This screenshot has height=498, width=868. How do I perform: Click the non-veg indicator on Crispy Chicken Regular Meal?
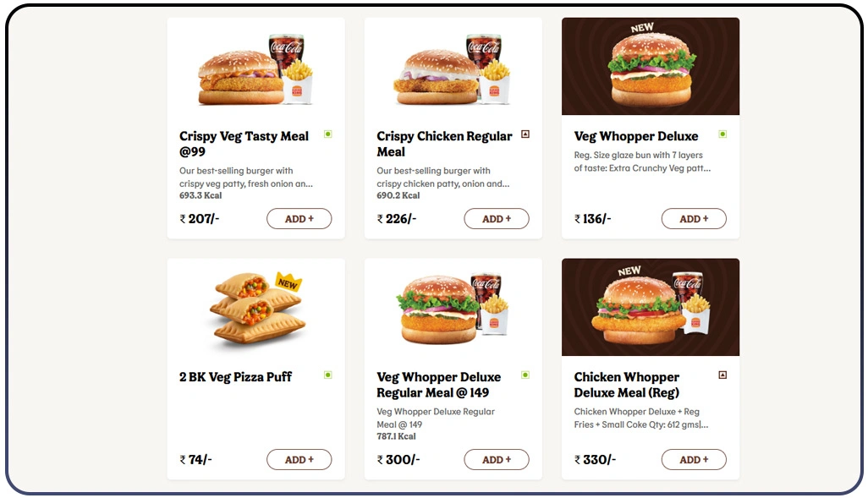525,134
